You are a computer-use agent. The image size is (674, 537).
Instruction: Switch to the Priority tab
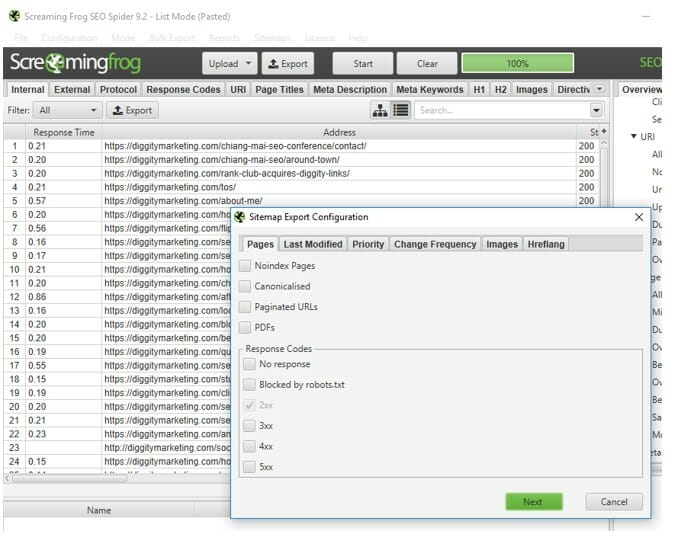click(x=368, y=244)
